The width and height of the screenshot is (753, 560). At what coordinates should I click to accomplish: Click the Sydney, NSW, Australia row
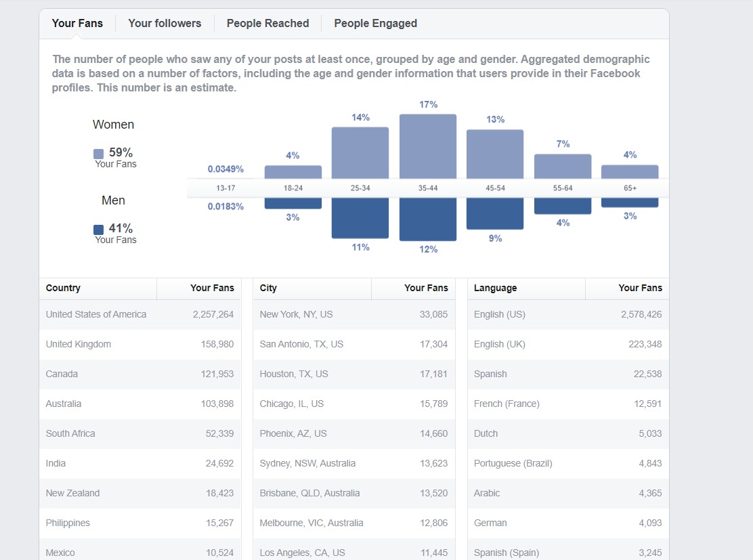tap(354, 463)
